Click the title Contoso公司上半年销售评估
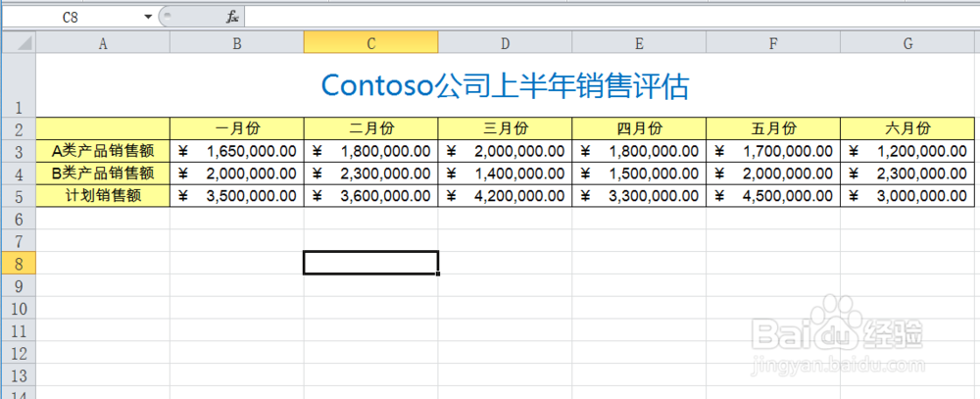This screenshot has height=399, width=980. click(505, 86)
